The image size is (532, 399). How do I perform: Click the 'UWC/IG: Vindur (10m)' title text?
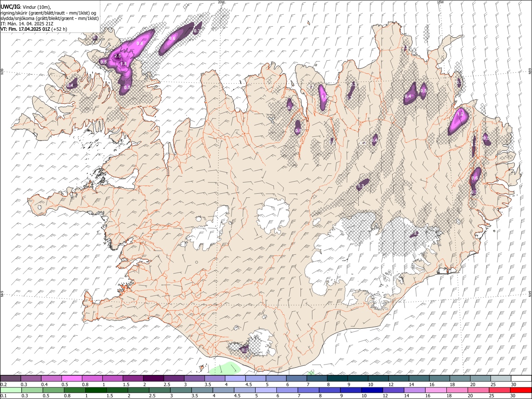point(26,7)
